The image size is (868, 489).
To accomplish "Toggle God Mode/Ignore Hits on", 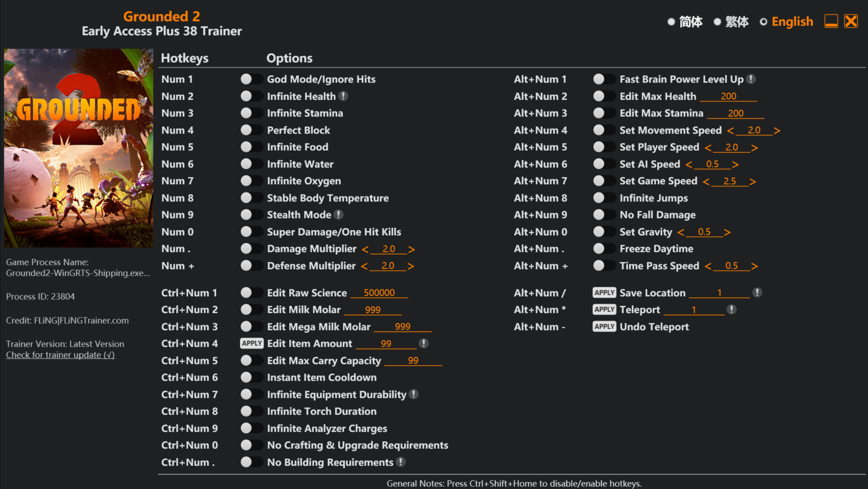I will 252,79.
